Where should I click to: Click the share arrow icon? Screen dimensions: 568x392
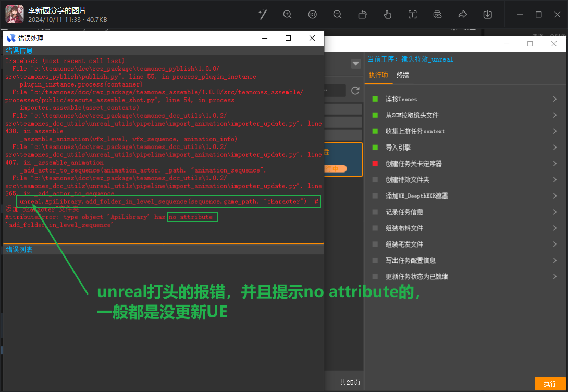(462, 15)
